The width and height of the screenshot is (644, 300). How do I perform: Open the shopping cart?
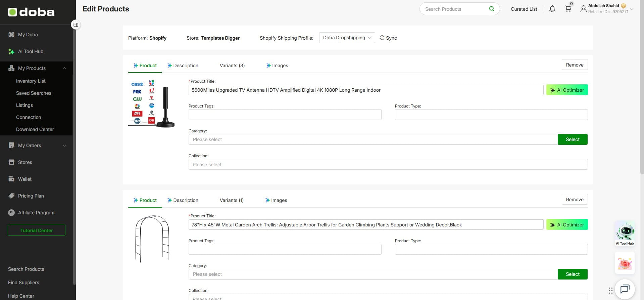pyautogui.click(x=568, y=9)
